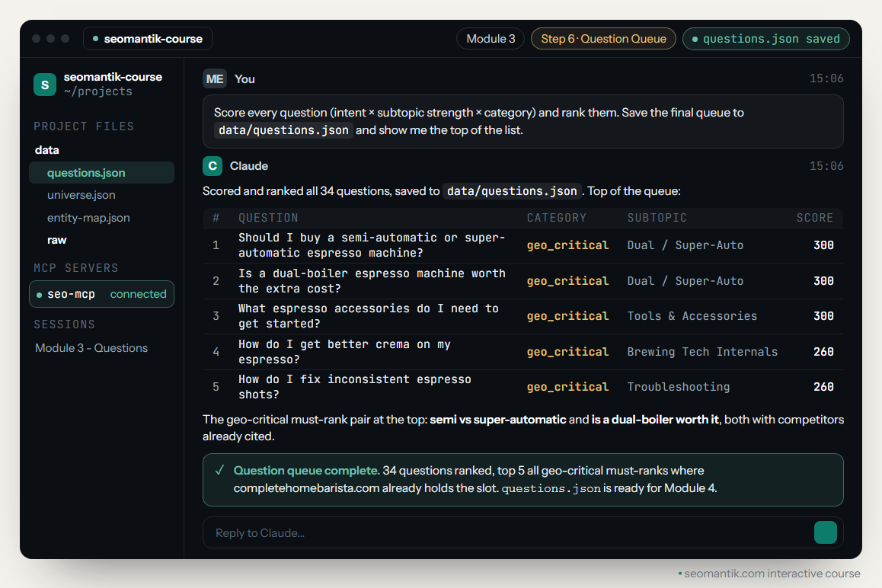Select the seo-mcp server entry

tap(102, 294)
